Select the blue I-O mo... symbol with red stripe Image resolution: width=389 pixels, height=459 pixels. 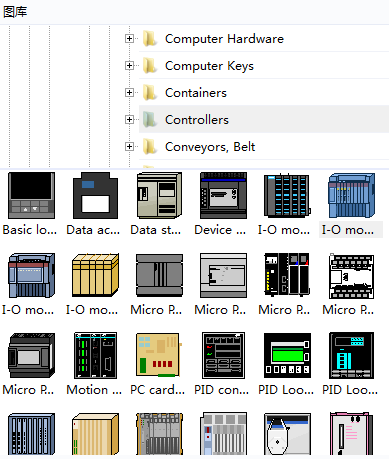[x=31, y=275]
